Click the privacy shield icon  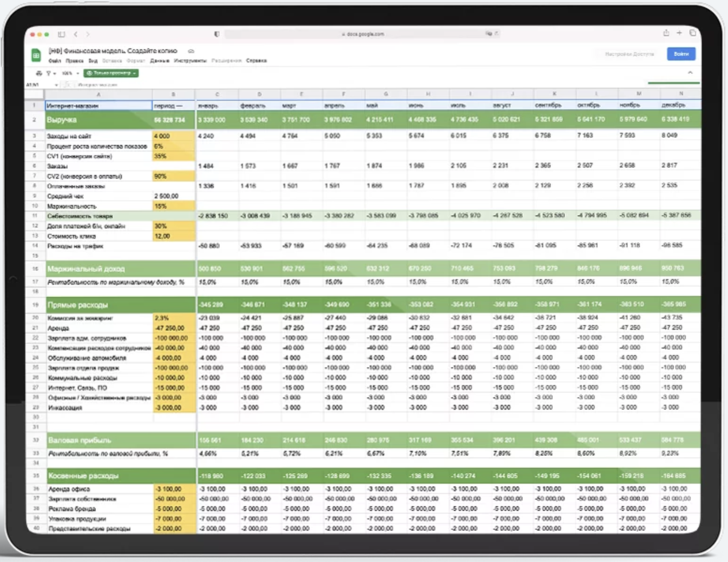[x=217, y=34]
